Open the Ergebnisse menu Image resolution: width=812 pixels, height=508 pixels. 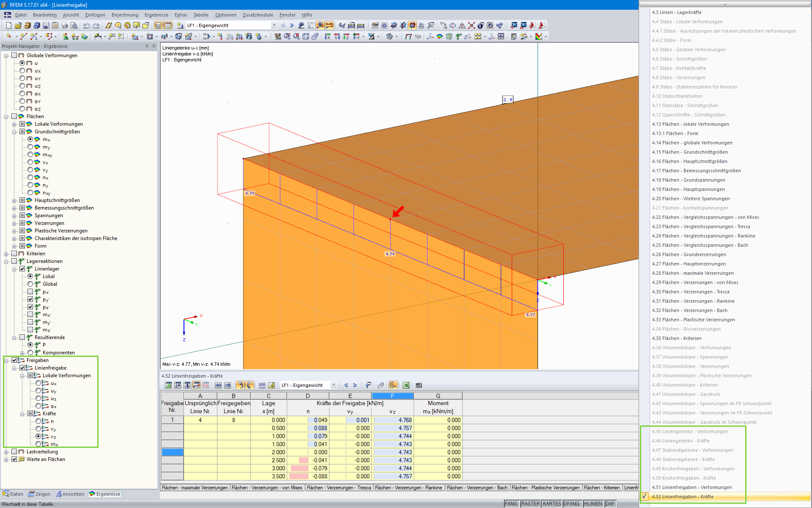[x=156, y=15]
